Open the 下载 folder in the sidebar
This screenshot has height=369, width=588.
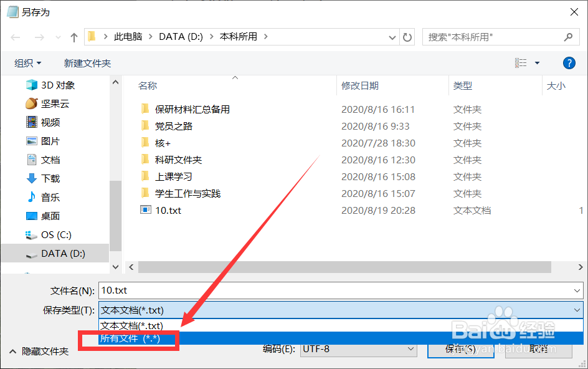pos(50,178)
